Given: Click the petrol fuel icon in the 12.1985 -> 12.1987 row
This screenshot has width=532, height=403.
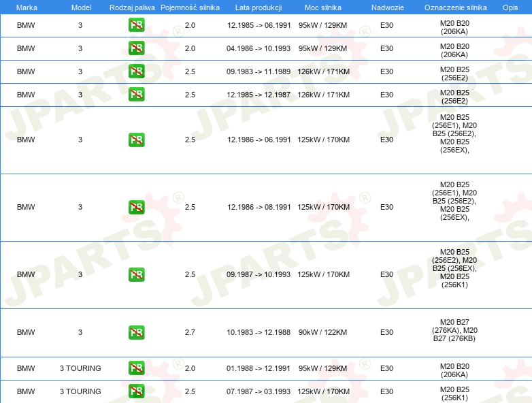Looking at the screenshot, I should (136, 95).
